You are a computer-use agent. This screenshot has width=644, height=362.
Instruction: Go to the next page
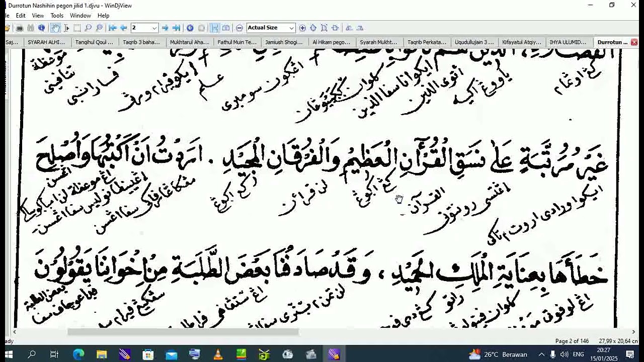[x=165, y=28]
